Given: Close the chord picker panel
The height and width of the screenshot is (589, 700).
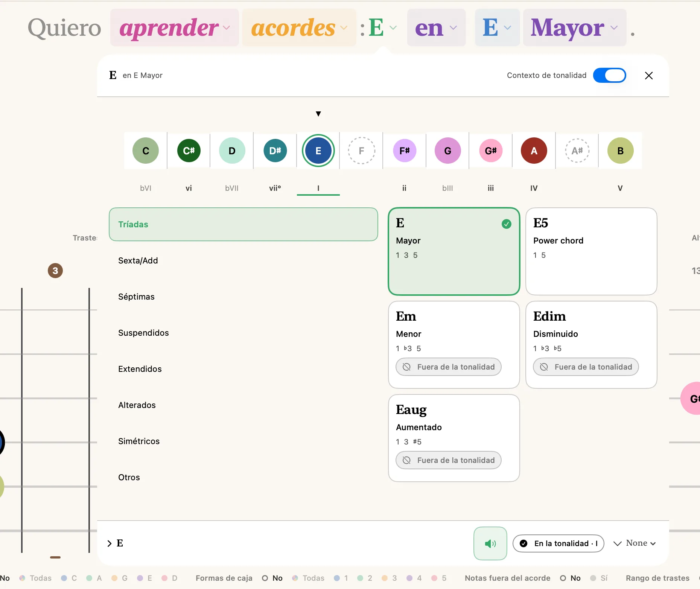Looking at the screenshot, I should click(x=649, y=76).
